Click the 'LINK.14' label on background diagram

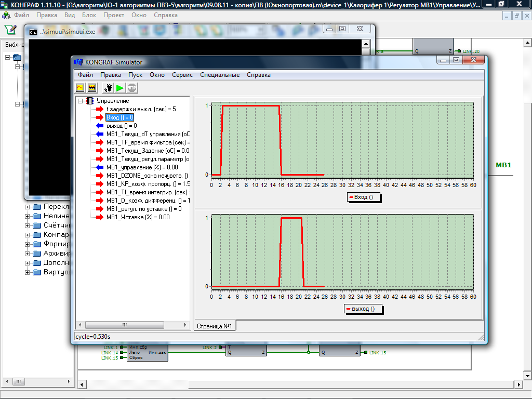(110, 353)
